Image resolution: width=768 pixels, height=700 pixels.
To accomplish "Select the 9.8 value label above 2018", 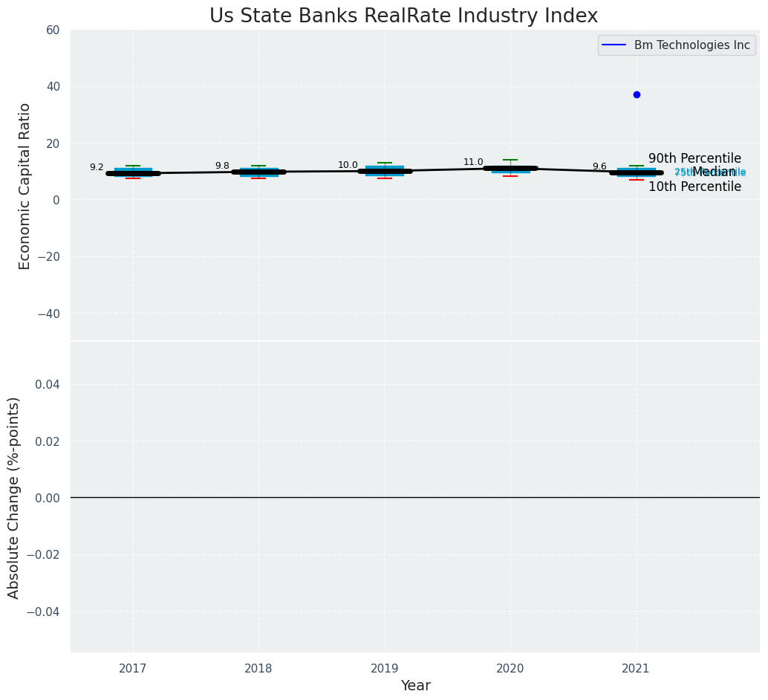I will [222, 166].
